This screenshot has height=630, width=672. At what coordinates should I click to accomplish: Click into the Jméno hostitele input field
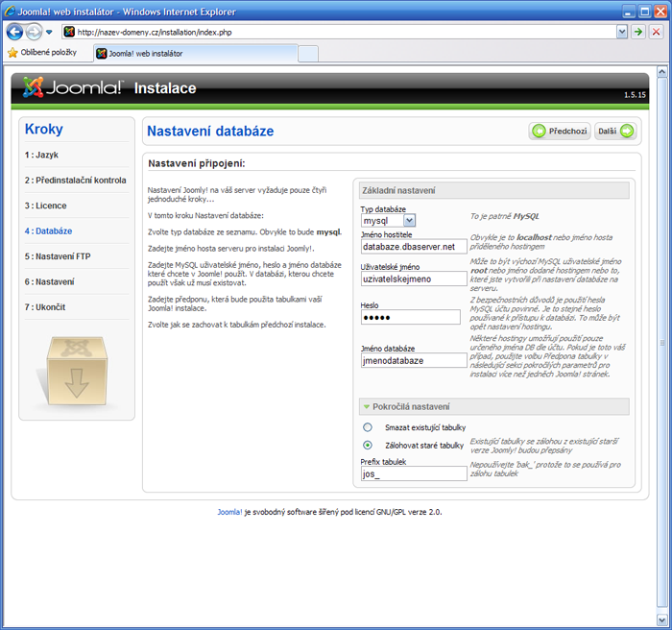412,247
